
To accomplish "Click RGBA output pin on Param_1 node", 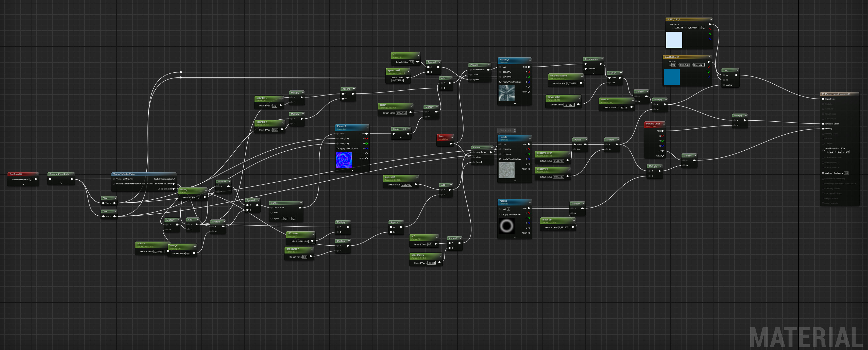I will click(x=529, y=92).
